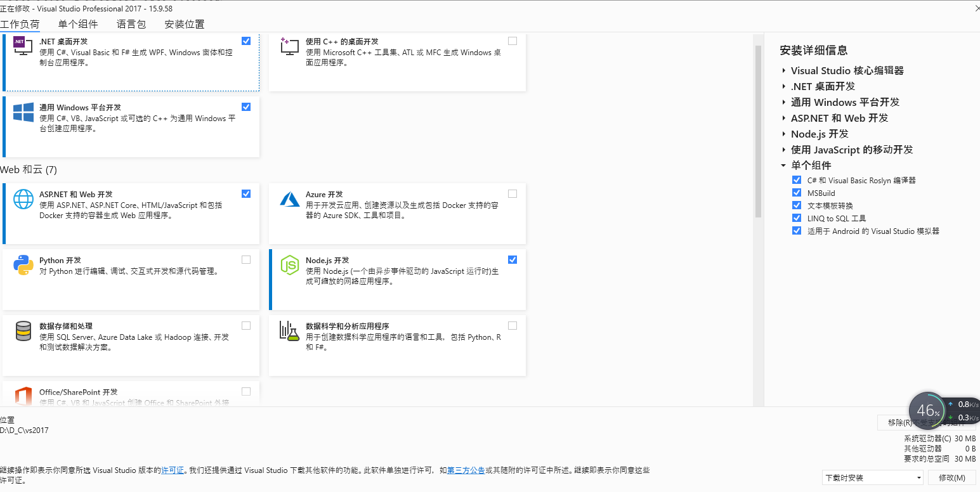
Task: Click the Python logo icon
Action: [23, 265]
